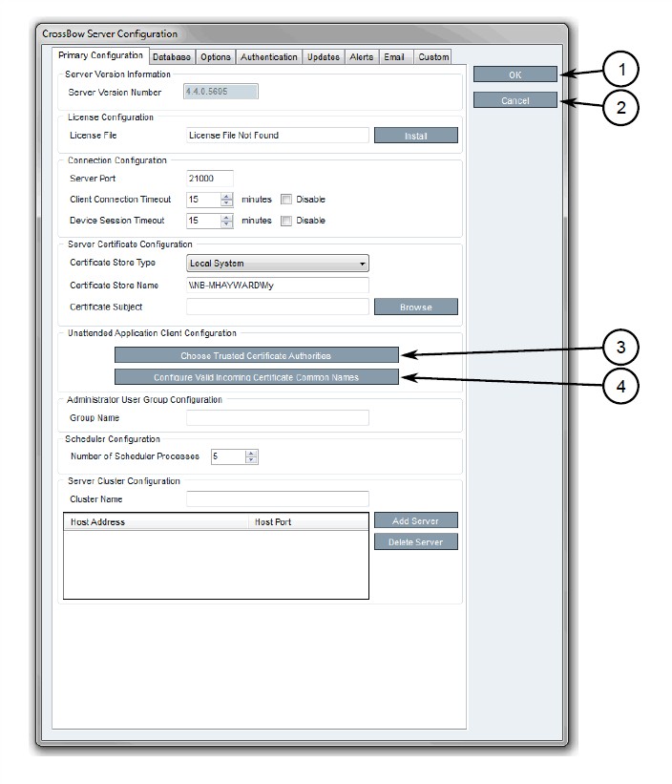The height and width of the screenshot is (784, 672).
Task: Switch to the Email tab
Action: point(394,57)
